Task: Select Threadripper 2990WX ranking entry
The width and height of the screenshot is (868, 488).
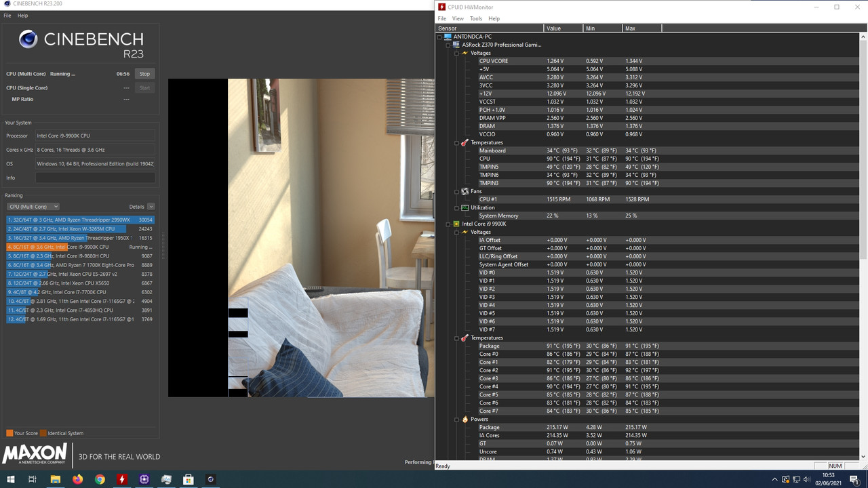Action: [80, 220]
